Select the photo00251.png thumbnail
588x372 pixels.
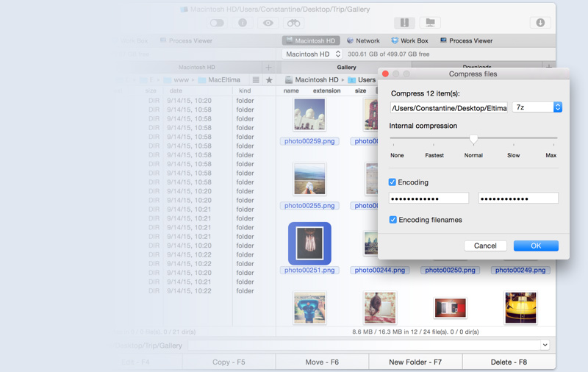click(x=309, y=243)
